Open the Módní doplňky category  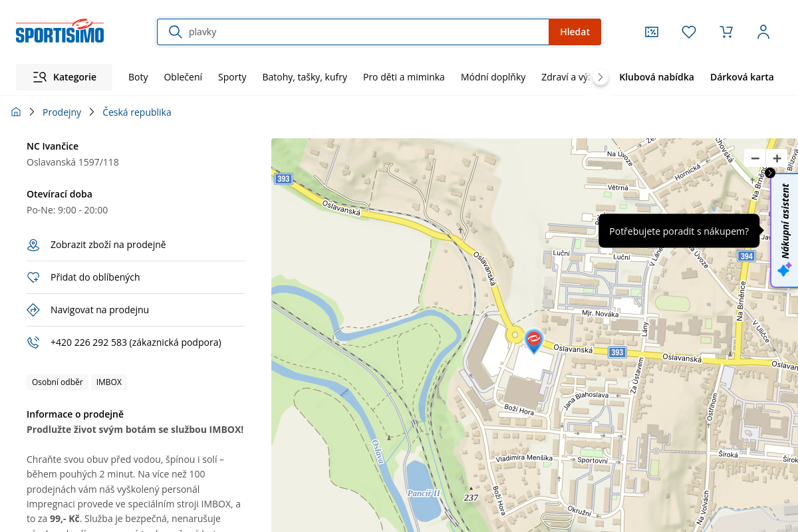493,77
